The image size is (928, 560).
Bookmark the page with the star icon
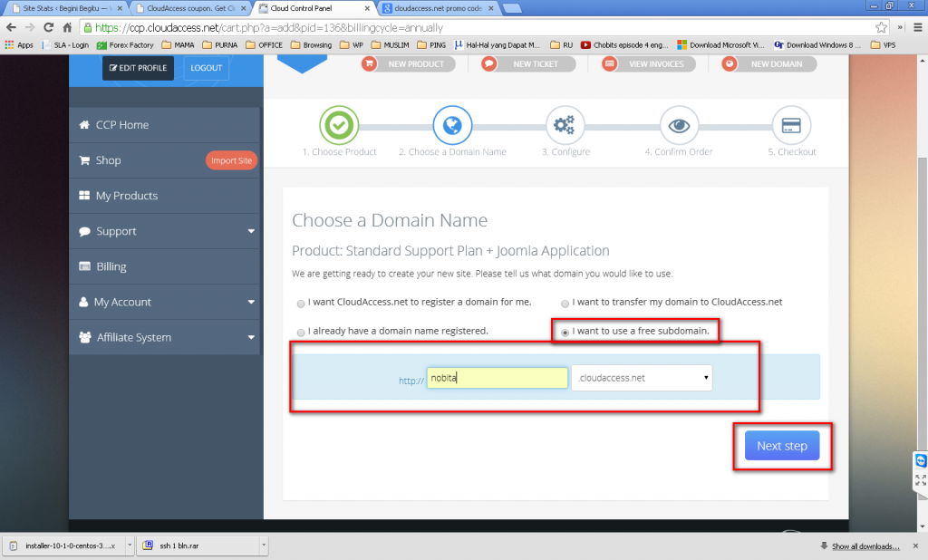[x=881, y=27]
